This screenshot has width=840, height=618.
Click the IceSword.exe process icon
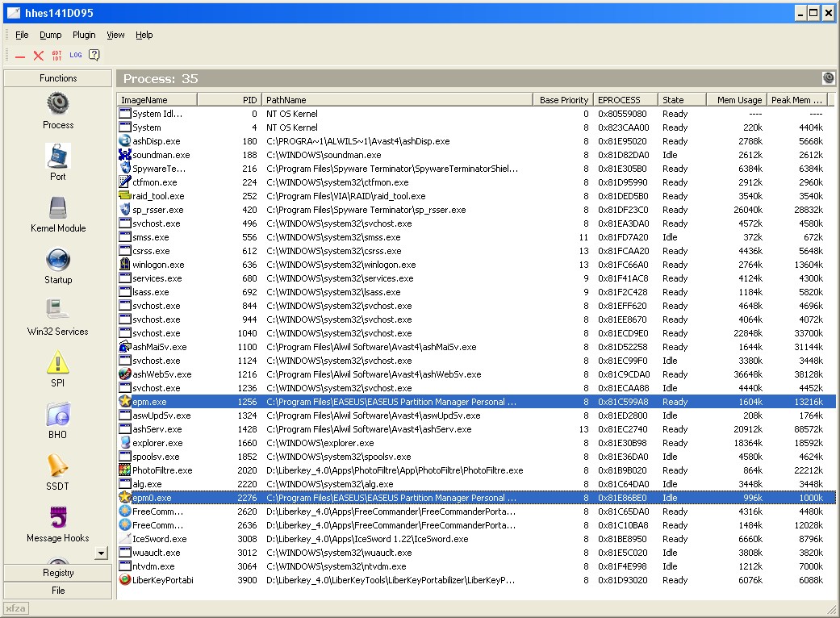125,539
